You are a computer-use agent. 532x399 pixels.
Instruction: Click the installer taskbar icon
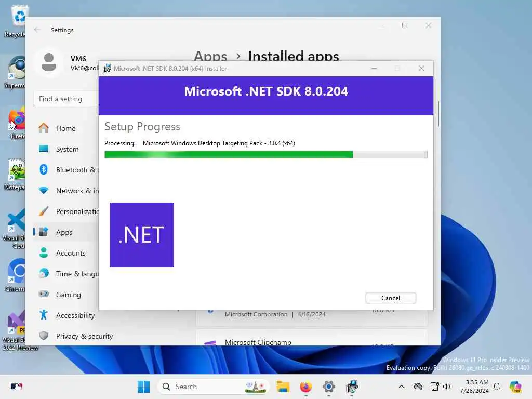(x=352, y=387)
